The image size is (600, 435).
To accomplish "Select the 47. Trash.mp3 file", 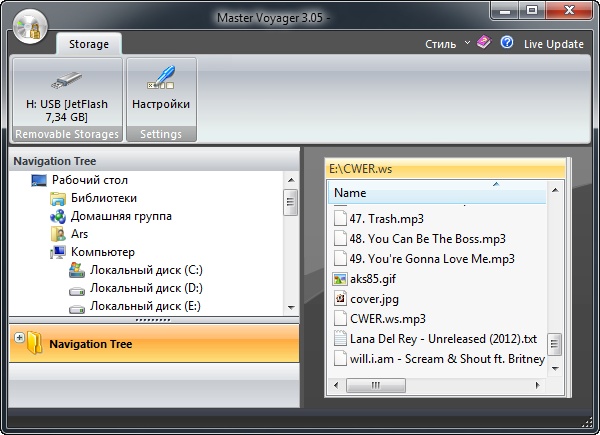I will [x=385, y=217].
